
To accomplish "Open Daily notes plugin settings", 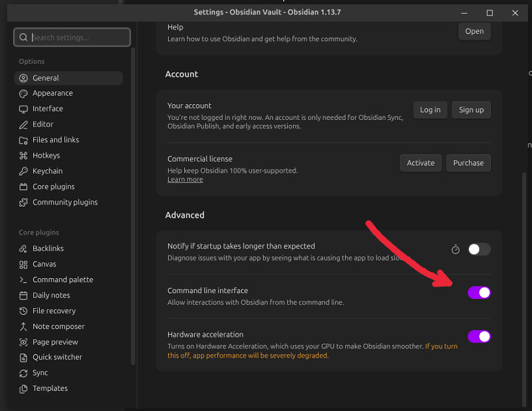I will point(68,296).
